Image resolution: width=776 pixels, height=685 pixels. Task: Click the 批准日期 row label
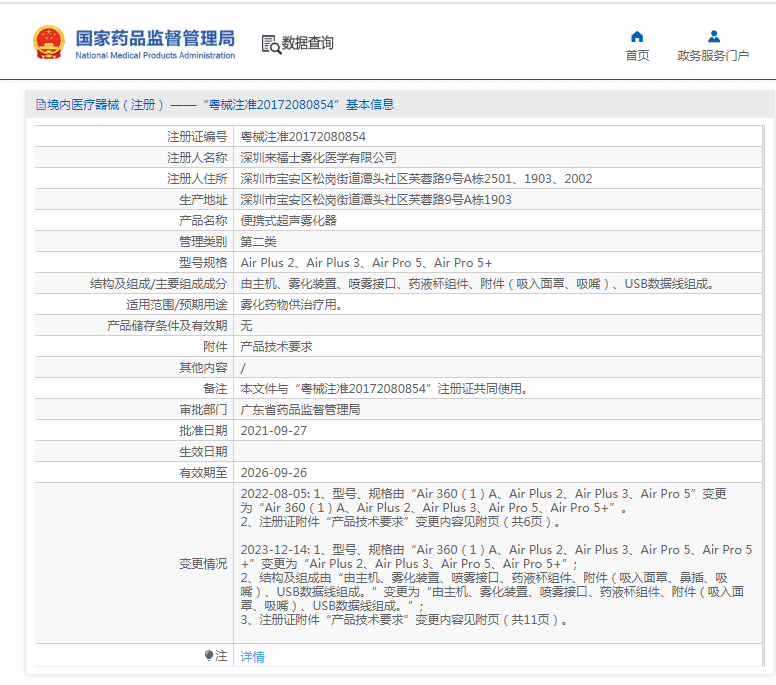[x=202, y=431]
